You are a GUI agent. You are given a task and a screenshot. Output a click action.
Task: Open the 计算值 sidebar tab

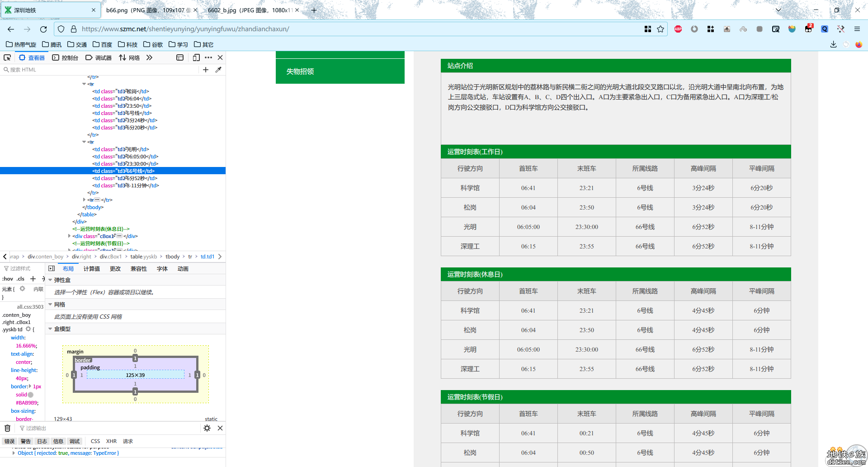coord(91,269)
